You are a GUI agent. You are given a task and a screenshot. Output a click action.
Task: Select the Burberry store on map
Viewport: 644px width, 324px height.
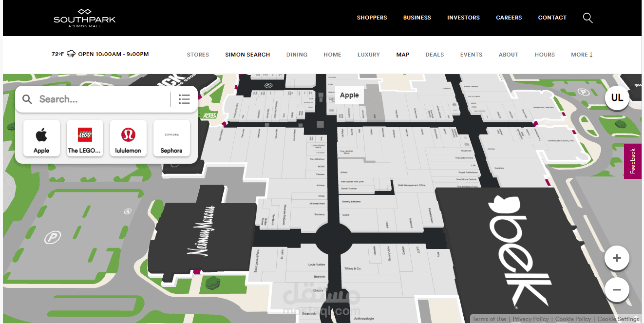[x=320, y=214]
